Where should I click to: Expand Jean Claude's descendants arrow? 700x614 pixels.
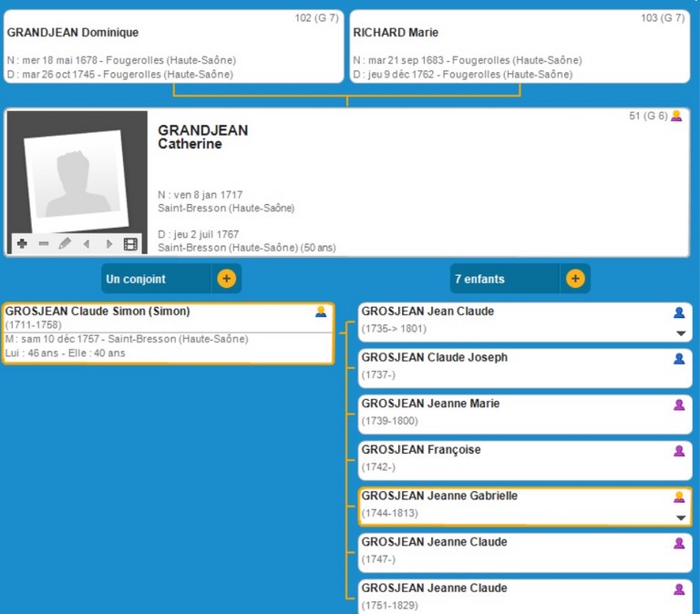coord(679,333)
